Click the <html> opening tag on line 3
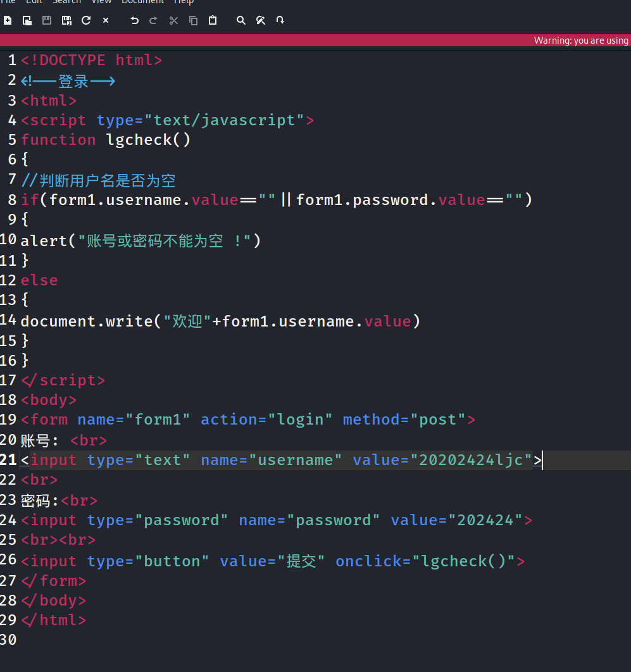This screenshot has width=631, height=672. 49,101
